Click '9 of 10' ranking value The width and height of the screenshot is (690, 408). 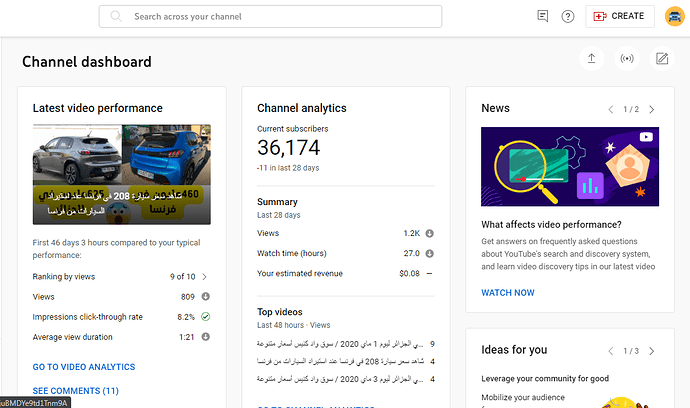click(x=182, y=277)
